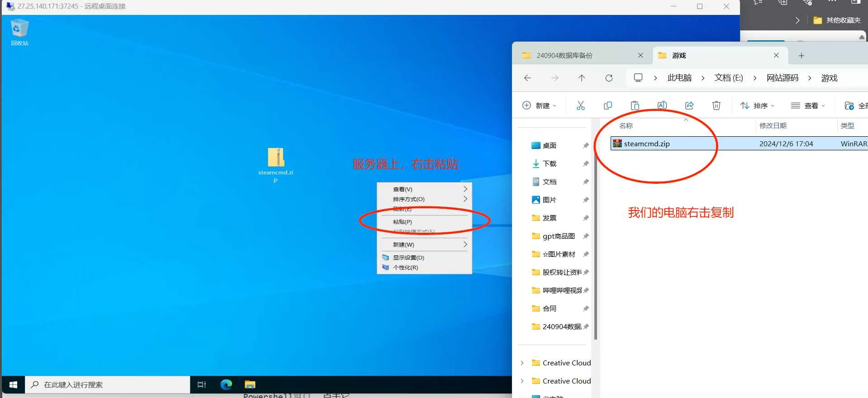The image size is (868, 398).
Task: Choose 粘贴(P) from context menu
Action: [424, 222]
